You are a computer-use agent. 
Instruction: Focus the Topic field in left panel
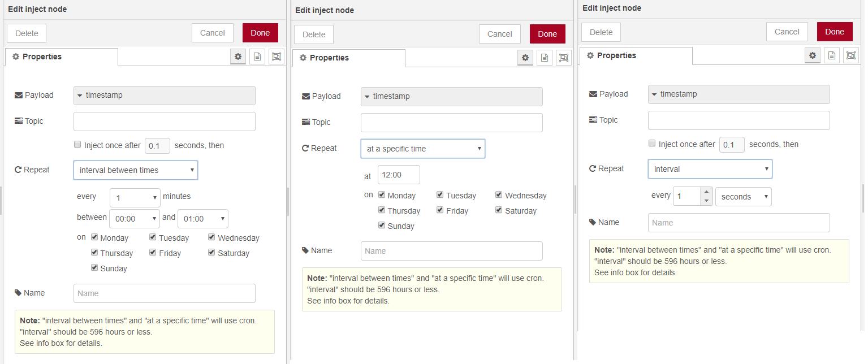[165, 122]
